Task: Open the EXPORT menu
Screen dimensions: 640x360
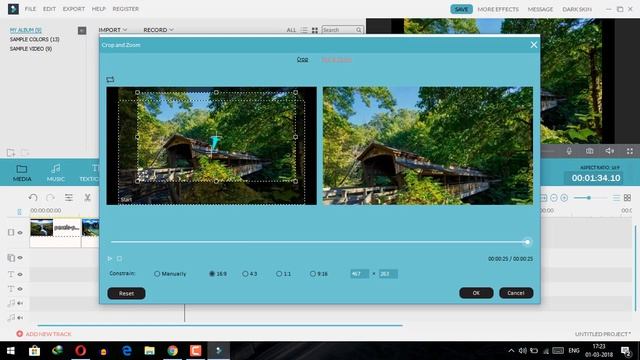Action: (x=74, y=9)
